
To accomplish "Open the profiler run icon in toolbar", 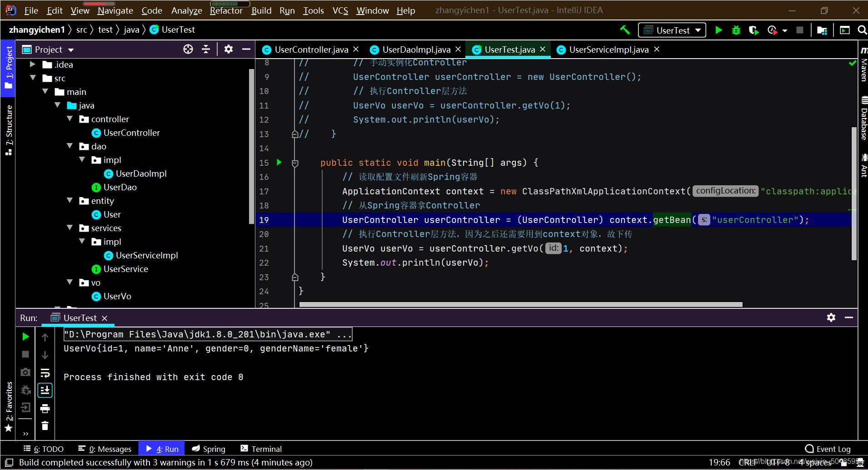I will (x=772, y=30).
